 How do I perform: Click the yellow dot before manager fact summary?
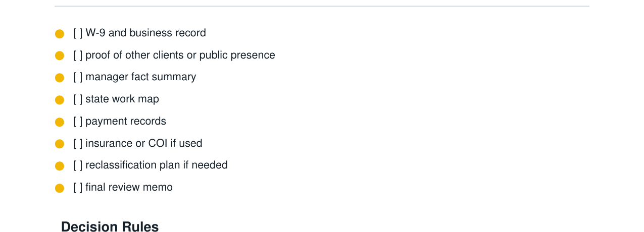[60, 78]
